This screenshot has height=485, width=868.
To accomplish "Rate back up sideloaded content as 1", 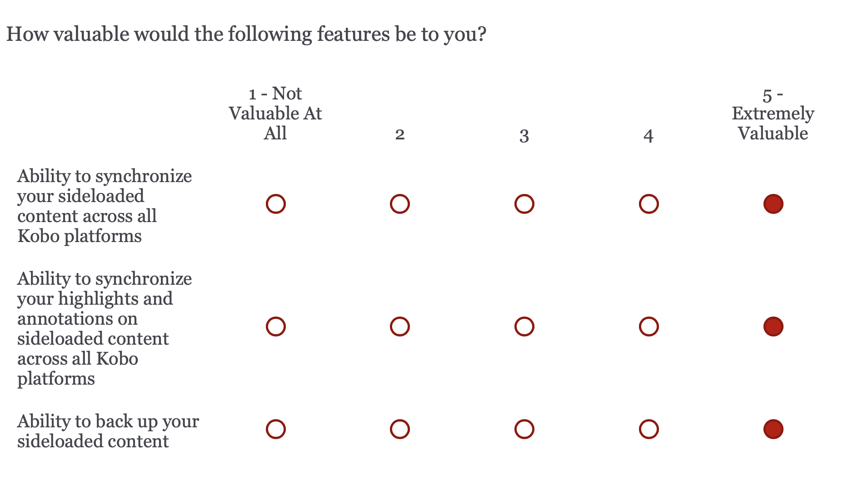I will pos(275,429).
